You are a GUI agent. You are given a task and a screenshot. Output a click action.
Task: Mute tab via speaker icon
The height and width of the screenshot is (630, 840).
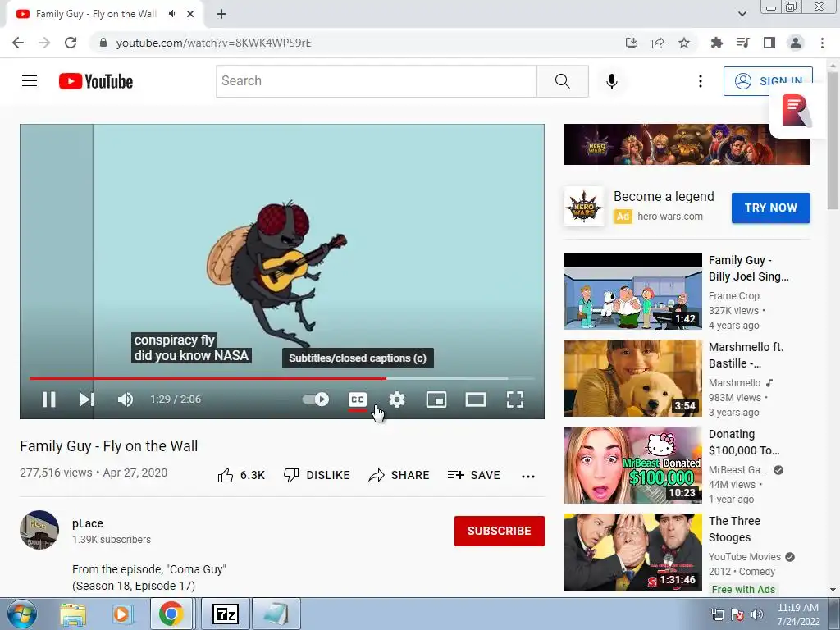pyautogui.click(x=172, y=14)
